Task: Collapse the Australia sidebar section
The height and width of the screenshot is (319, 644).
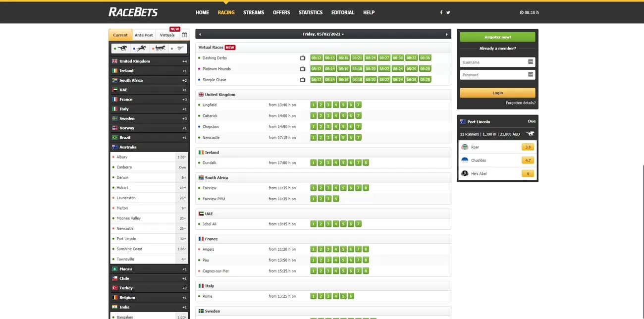Action: click(x=149, y=147)
